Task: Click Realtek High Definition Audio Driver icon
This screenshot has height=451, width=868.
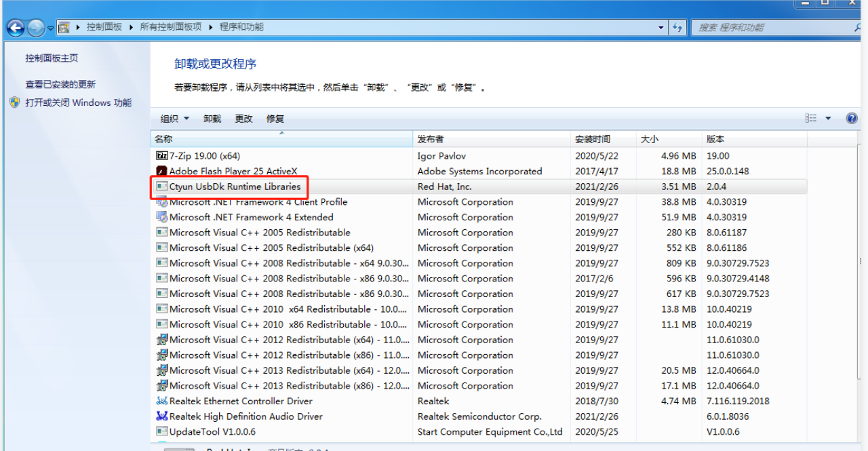Action: point(161,416)
